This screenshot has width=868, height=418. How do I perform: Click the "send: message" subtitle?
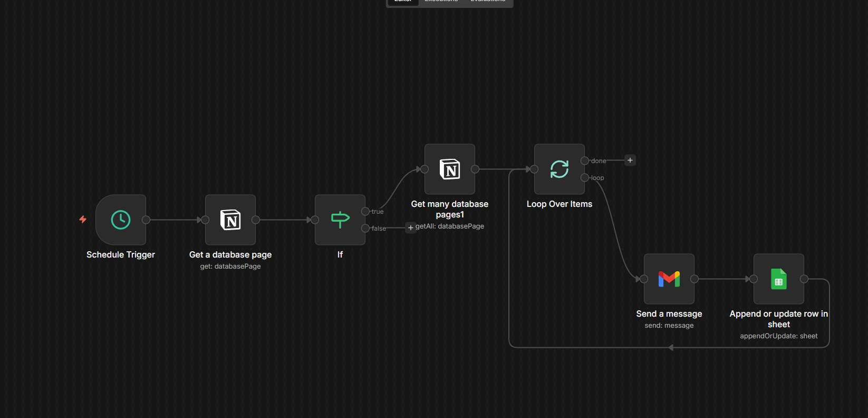[x=669, y=326]
